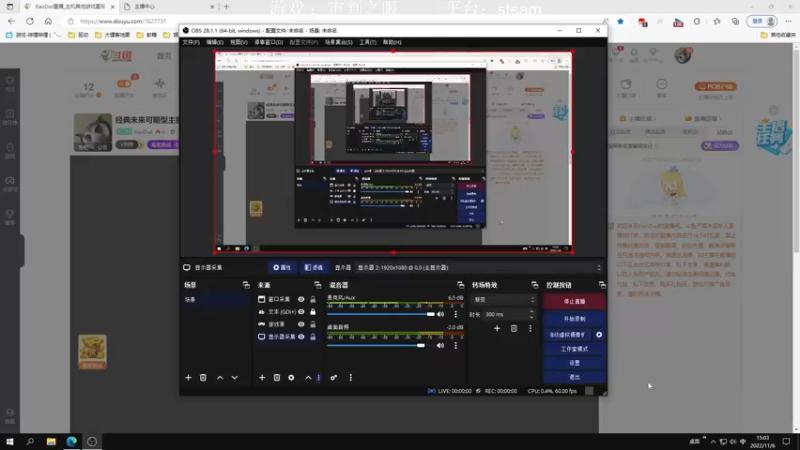Toggle lock on 窗口采集 source
800x450 pixels.
pyautogui.click(x=313, y=299)
